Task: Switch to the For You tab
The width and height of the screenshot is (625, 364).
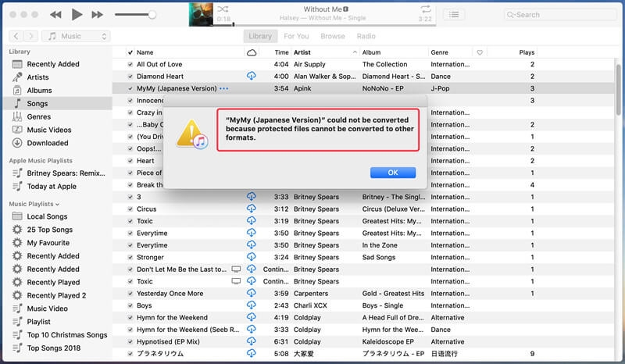Action: point(296,36)
